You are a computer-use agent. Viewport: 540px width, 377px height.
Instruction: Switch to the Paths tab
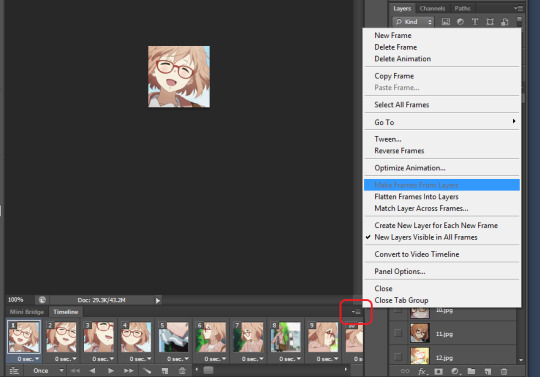[462, 8]
